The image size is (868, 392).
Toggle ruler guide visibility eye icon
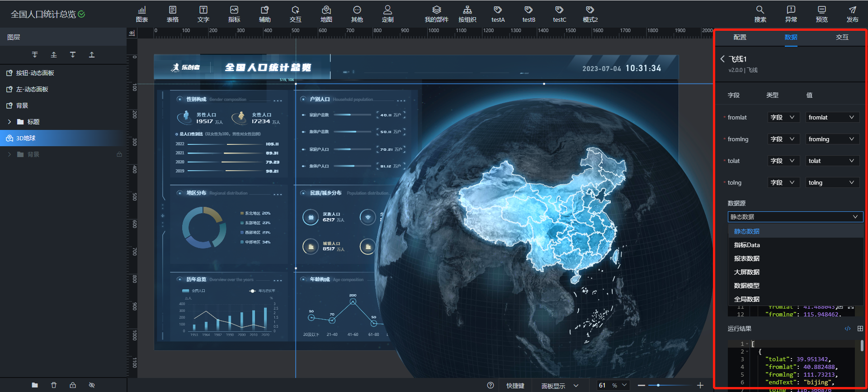132,33
